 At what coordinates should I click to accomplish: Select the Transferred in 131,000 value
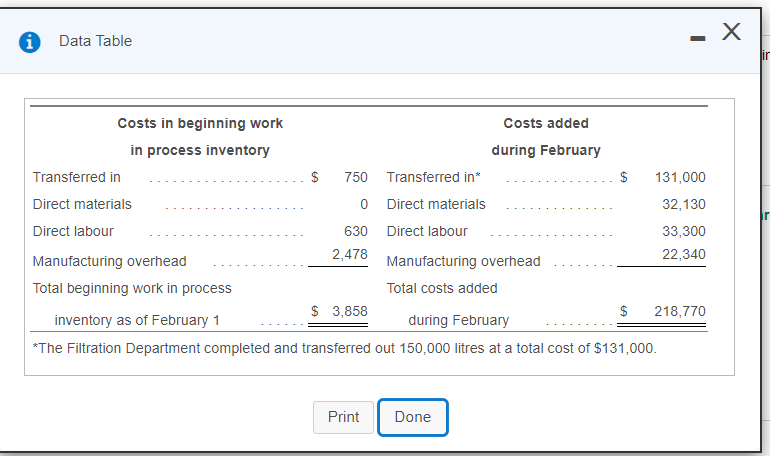click(x=680, y=177)
